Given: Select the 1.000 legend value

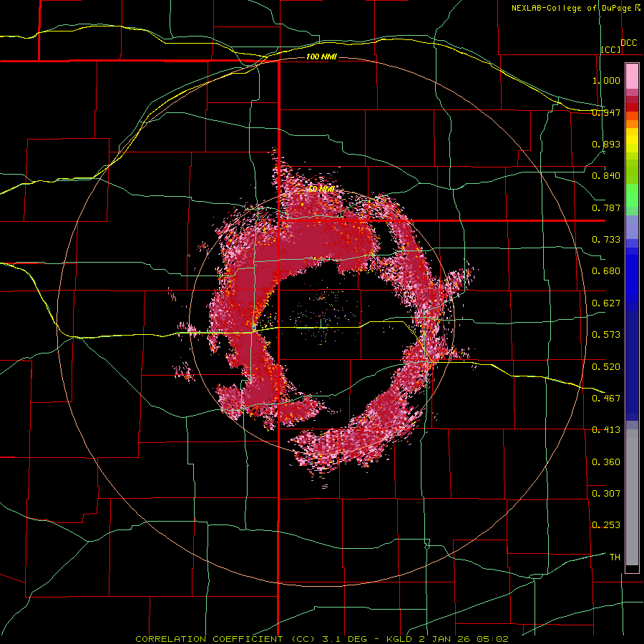Looking at the screenshot, I should [x=606, y=80].
